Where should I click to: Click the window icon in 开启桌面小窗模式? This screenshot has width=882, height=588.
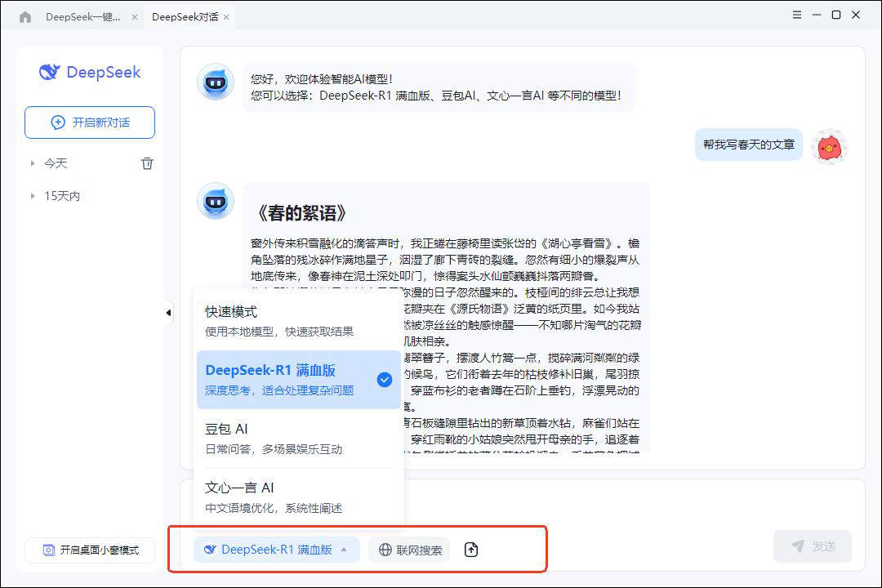click(49, 550)
